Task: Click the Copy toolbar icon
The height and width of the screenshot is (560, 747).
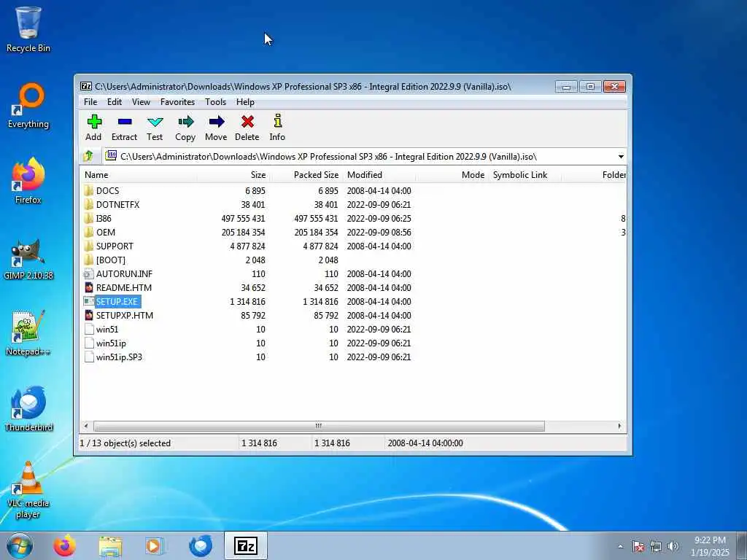Action: coord(185,122)
